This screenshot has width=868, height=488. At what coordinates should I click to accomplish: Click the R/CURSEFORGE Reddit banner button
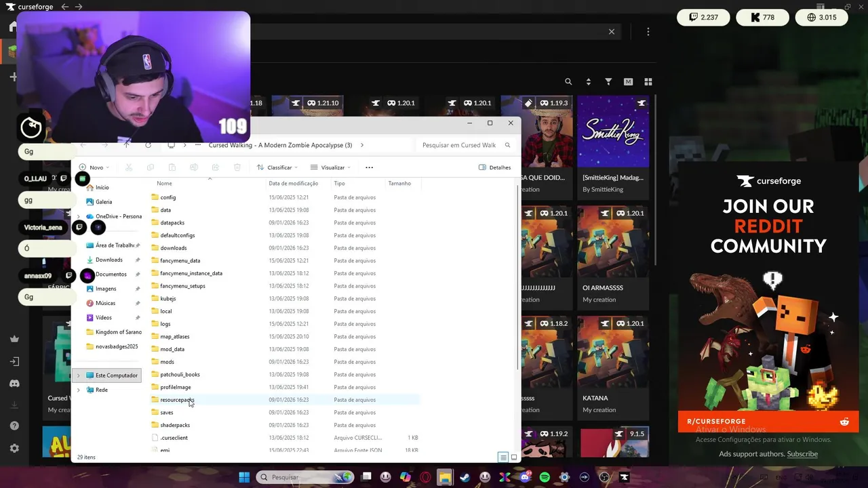pos(768,422)
